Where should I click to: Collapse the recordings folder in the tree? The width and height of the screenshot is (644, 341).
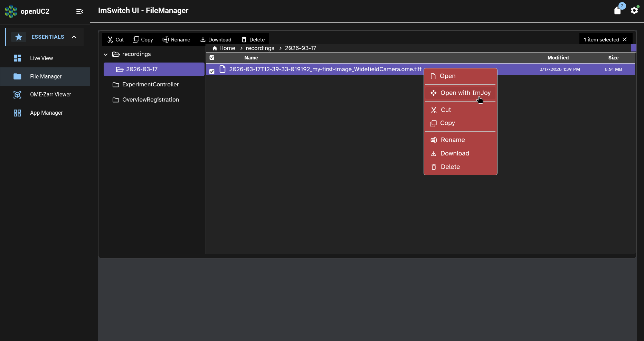point(106,54)
